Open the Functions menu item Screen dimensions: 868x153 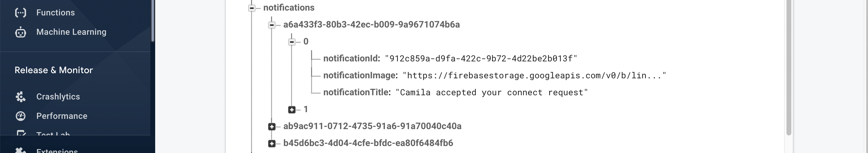(x=55, y=13)
